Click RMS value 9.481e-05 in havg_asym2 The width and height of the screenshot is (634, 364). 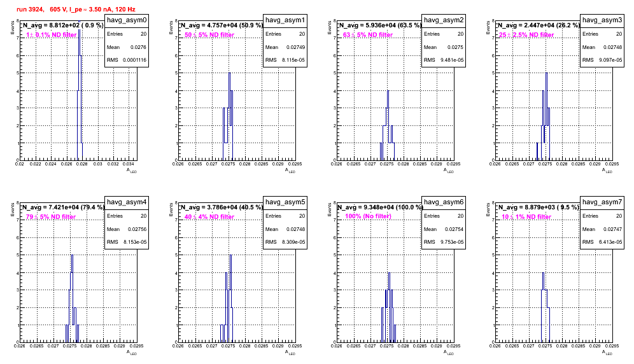(x=452, y=60)
